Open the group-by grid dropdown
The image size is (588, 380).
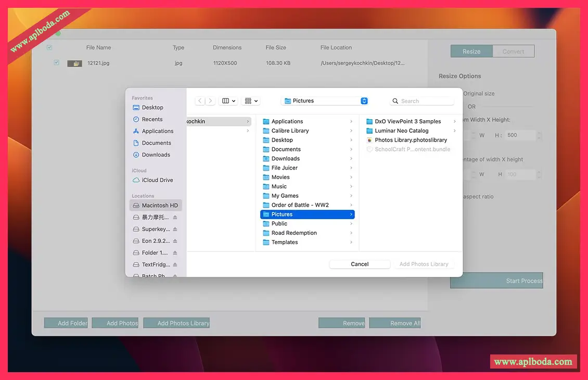pyautogui.click(x=251, y=101)
